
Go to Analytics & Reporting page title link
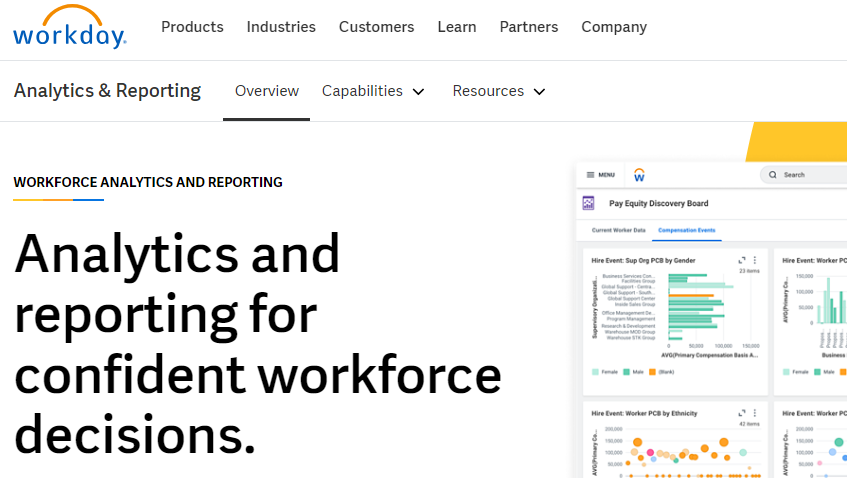pos(107,91)
